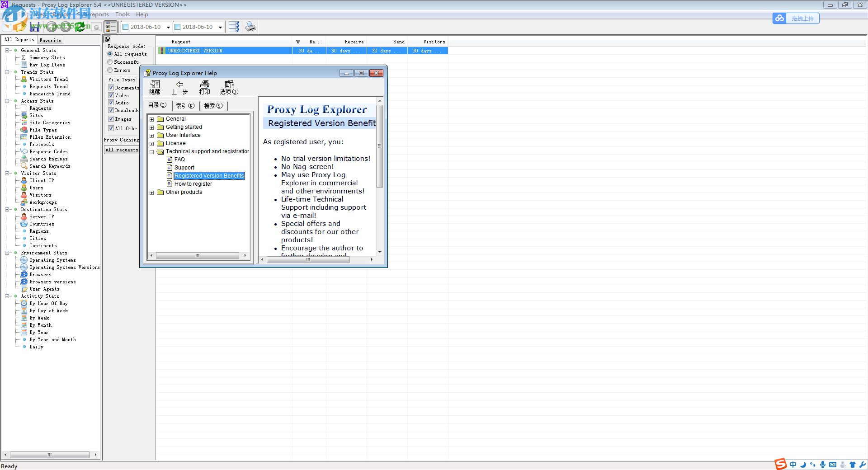Image resolution: width=868 pixels, height=470 pixels.
Task: Uncheck the Video file type checkbox
Action: point(111,95)
